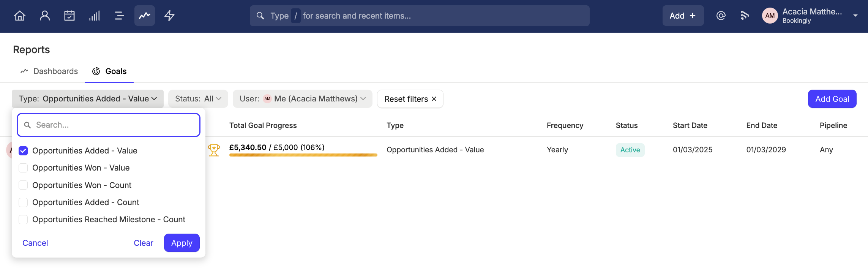Open the activity feed icon
This screenshot has width=868, height=272.
[745, 16]
